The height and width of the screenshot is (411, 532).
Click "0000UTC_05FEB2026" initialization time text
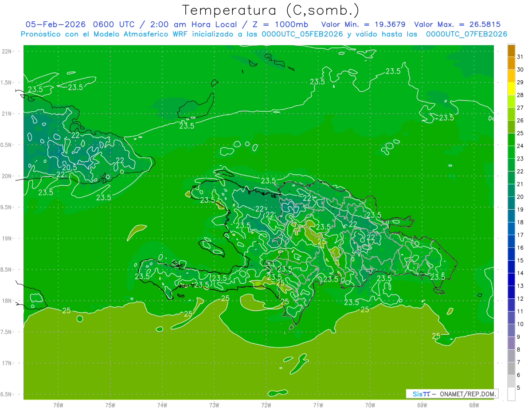pyautogui.click(x=302, y=34)
